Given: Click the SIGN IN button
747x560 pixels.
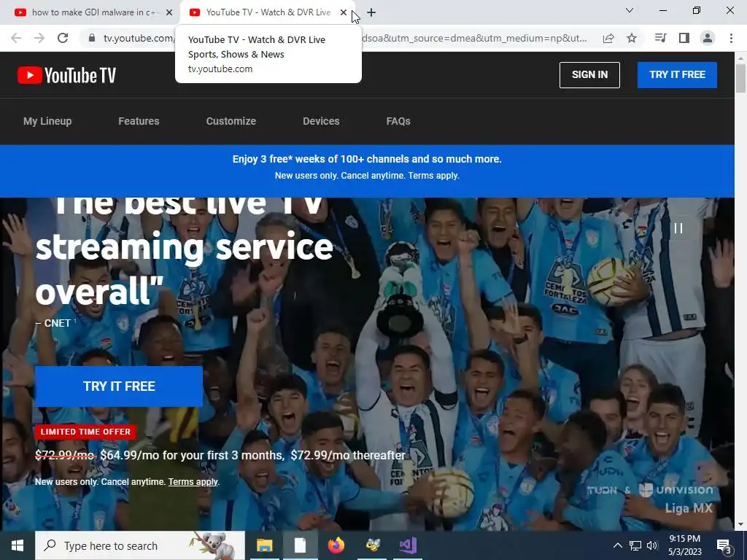Looking at the screenshot, I should coord(589,75).
